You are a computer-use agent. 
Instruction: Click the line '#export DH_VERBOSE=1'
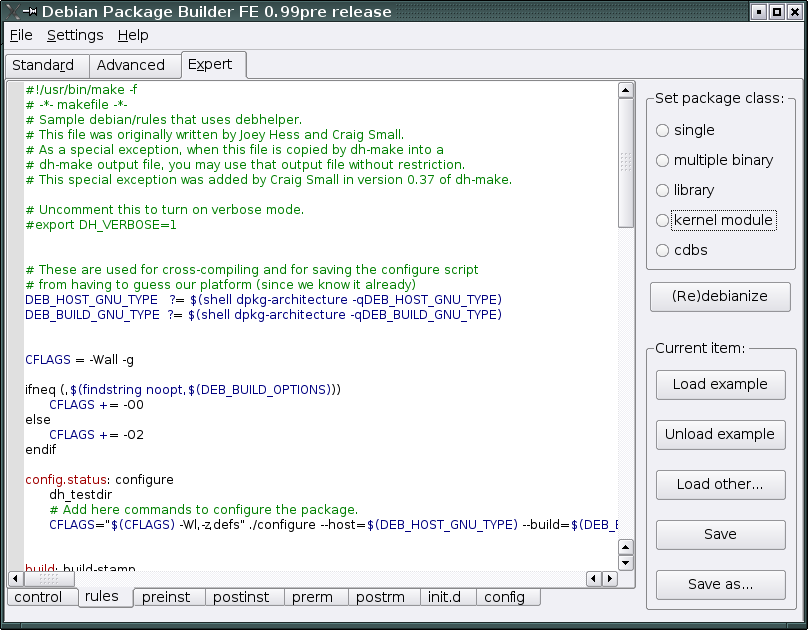click(x=101, y=225)
